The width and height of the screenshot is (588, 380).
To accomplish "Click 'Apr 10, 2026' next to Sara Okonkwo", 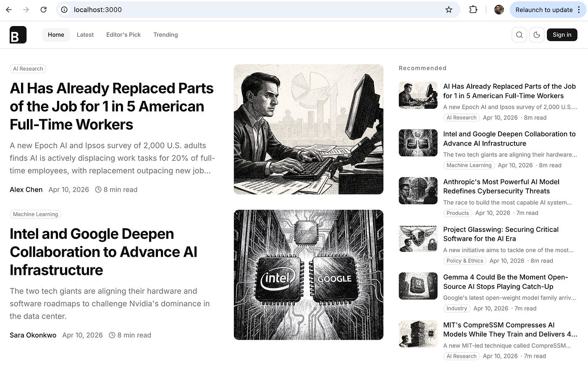I will [82, 335].
